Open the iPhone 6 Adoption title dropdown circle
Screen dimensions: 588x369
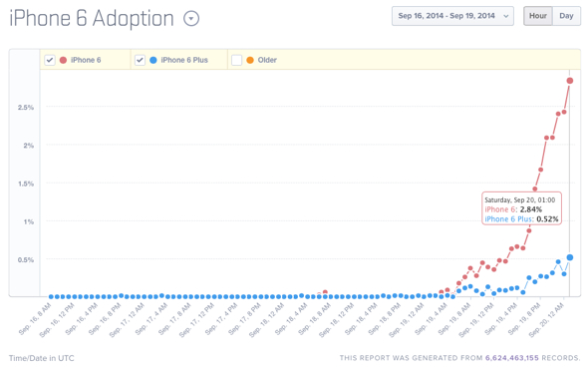191,18
